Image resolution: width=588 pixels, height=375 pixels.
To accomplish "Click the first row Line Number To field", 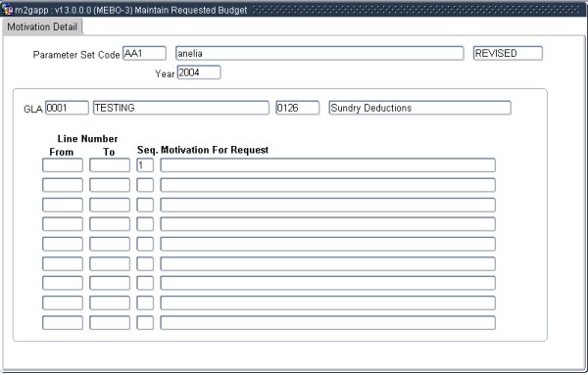I will [x=110, y=165].
